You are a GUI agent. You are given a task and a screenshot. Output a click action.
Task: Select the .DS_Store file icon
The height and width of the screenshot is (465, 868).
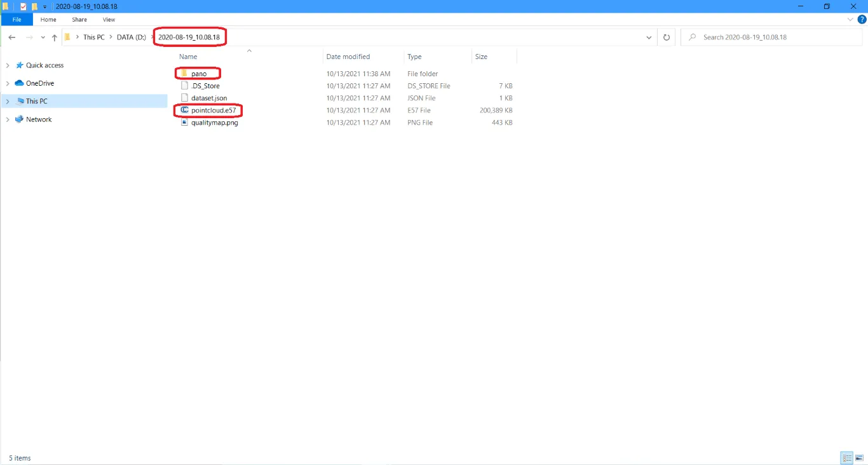[185, 86]
